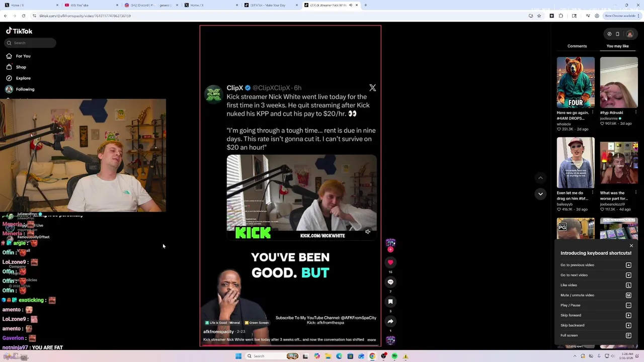Click the L key icon for Like video
Viewport: 644px width, 362px height.
(628, 285)
